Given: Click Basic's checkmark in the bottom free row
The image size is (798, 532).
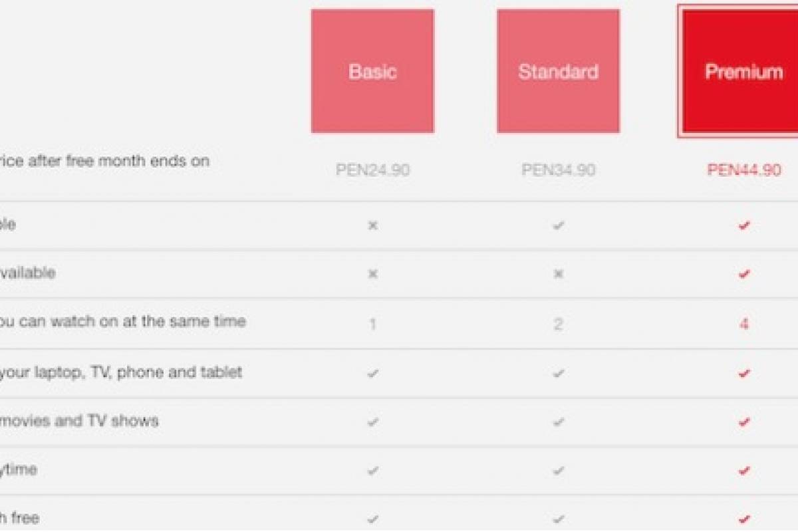Looking at the screenshot, I should (372, 519).
